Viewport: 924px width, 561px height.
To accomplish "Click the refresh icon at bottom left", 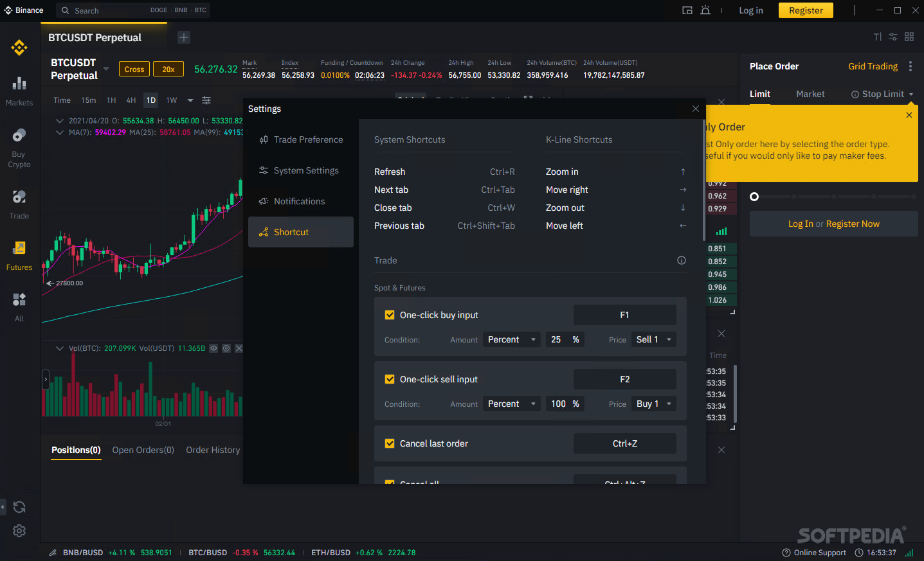I will [19, 507].
